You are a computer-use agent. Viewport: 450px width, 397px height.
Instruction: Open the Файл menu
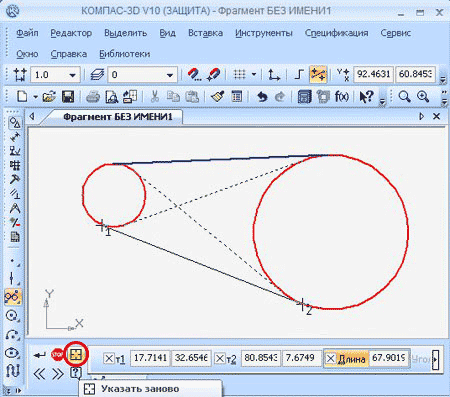point(27,33)
